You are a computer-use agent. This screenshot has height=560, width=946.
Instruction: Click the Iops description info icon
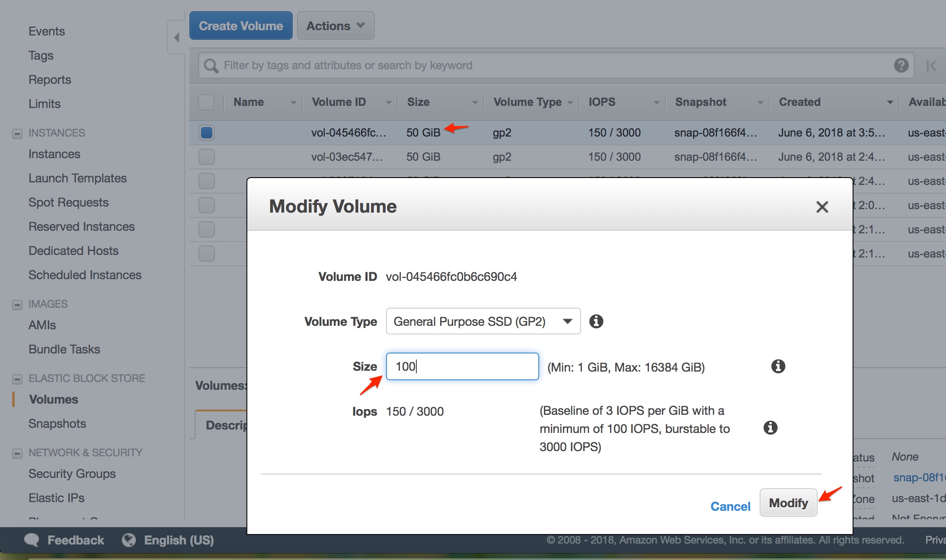coord(770,428)
